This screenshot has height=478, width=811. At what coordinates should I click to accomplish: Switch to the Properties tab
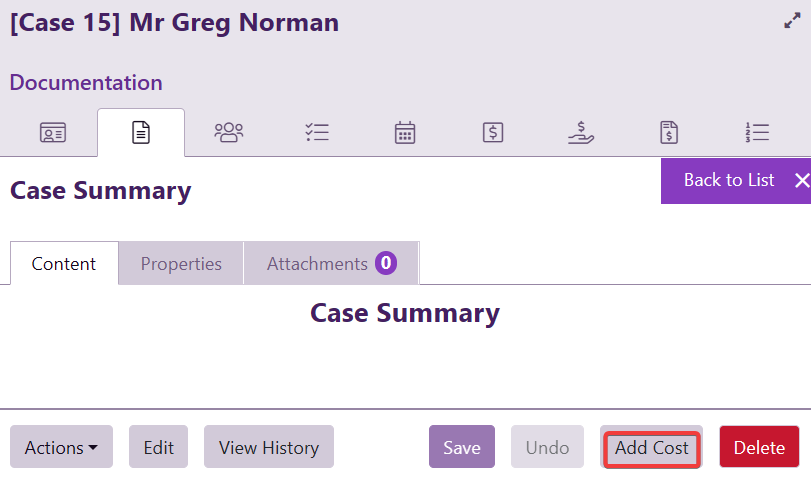[181, 264]
